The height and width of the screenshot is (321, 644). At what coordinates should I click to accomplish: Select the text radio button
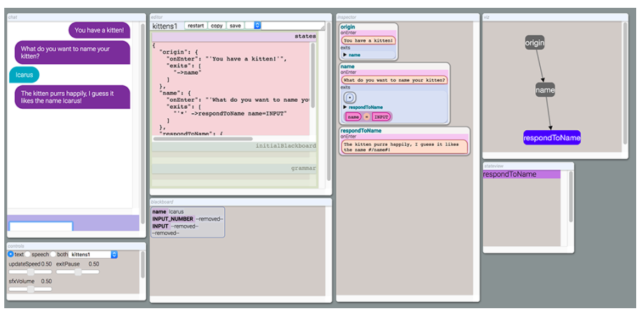(x=11, y=254)
